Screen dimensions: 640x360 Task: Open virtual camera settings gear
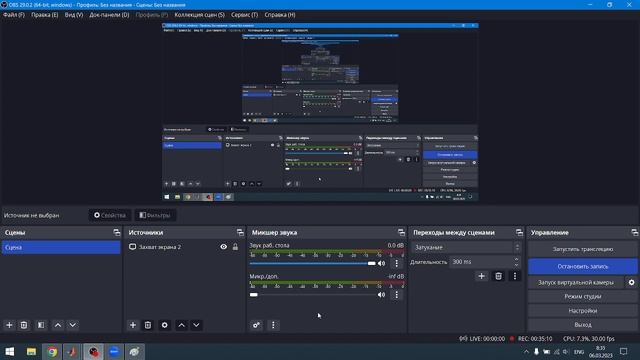pyautogui.click(x=631, y=282)
